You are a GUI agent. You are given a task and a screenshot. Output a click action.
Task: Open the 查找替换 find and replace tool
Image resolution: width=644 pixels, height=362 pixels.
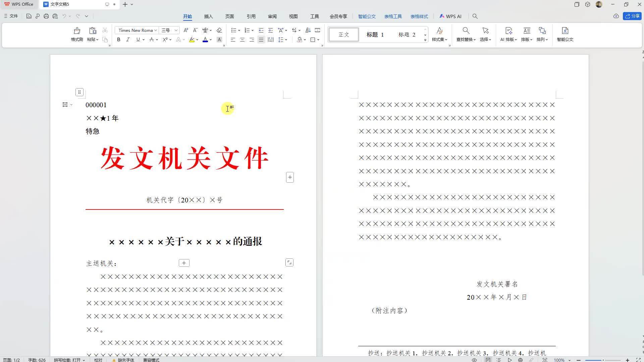point(466,34)
